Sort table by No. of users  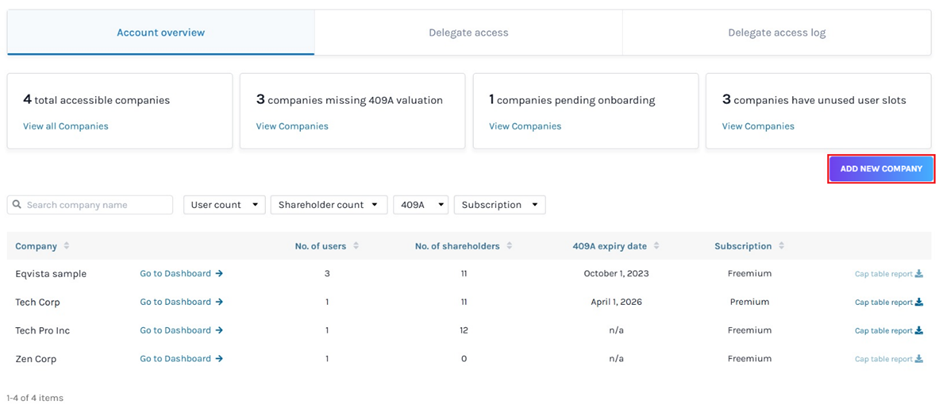pos(356,246)
